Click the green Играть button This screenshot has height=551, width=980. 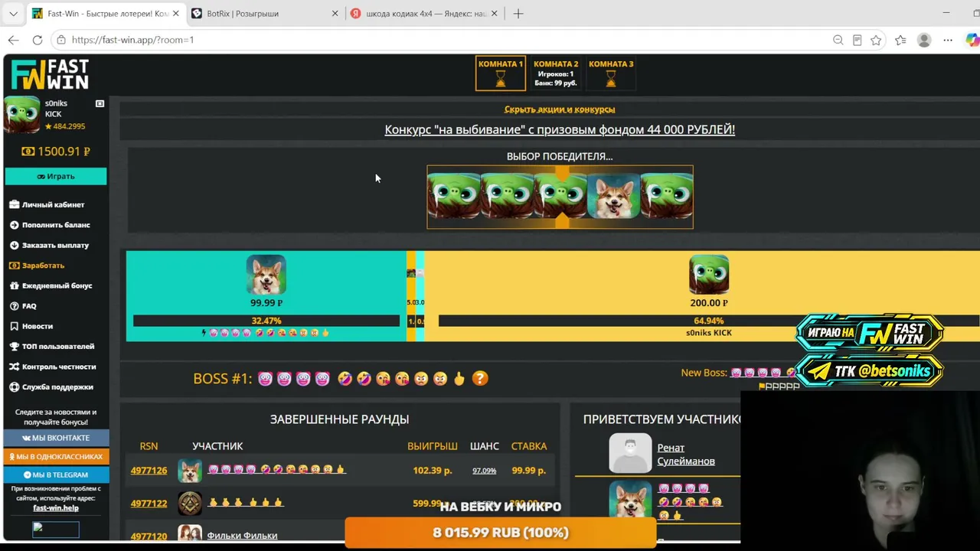pos(56,176)
